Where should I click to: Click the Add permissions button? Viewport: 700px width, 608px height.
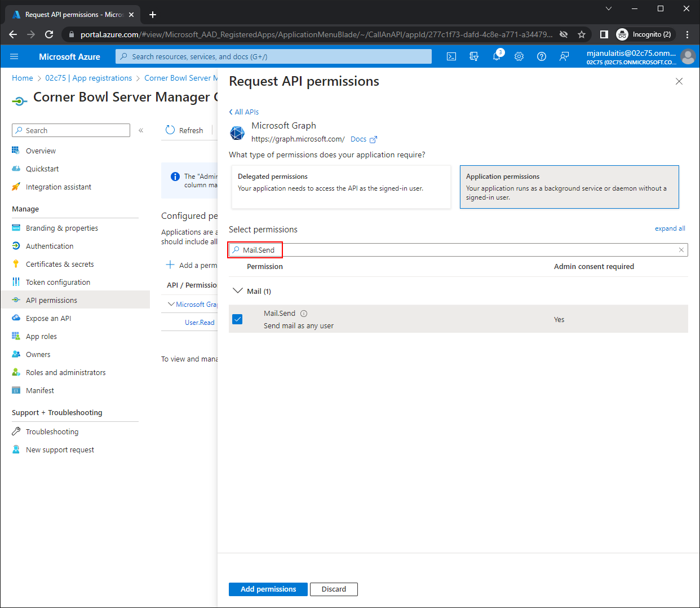268,589
